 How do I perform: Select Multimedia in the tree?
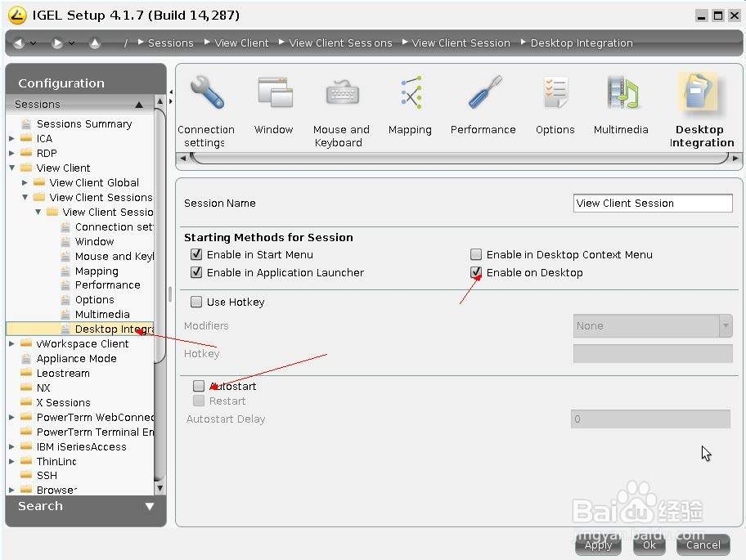point(102,314)
